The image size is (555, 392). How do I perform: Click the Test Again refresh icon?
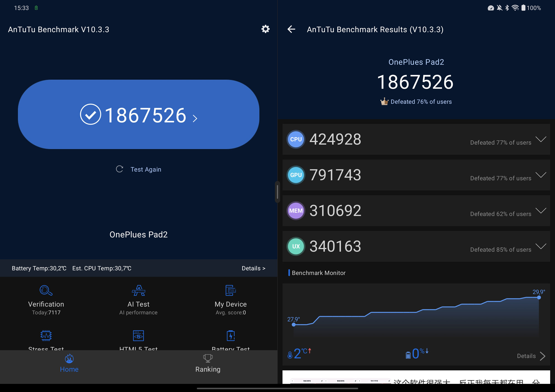click(120, 169)
